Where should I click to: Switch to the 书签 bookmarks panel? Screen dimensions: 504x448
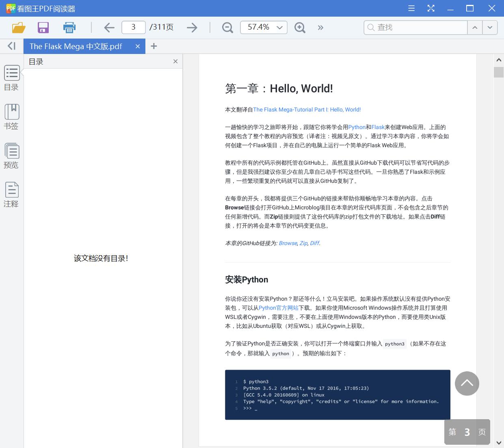(11, 117)
